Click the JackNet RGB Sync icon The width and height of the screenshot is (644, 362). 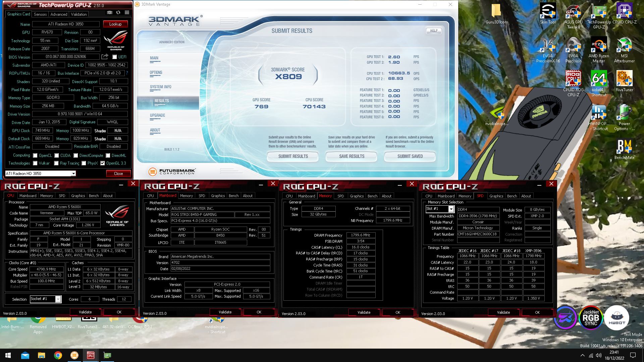click(591, 317)
